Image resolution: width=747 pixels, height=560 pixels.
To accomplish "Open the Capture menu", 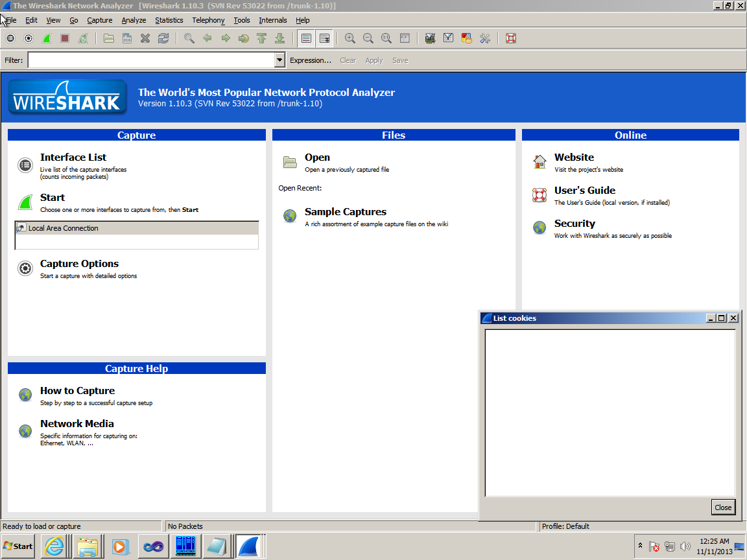I will click(x=100, y=20).
